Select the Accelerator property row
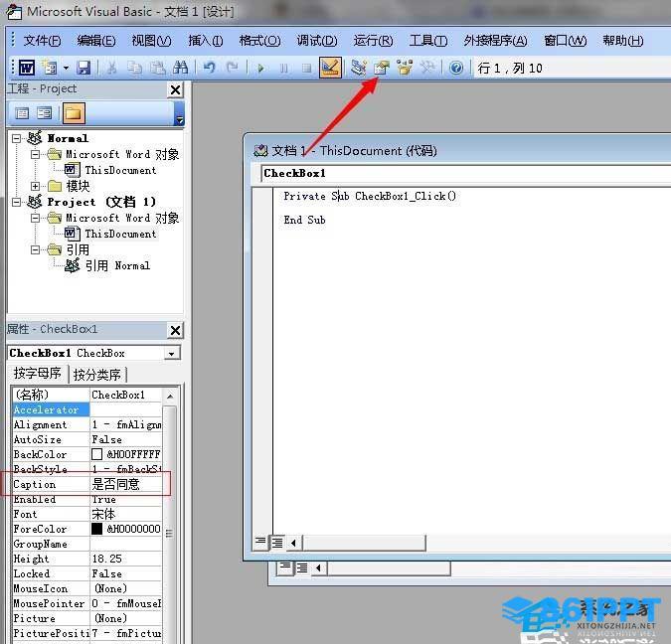 pos(87,409)
